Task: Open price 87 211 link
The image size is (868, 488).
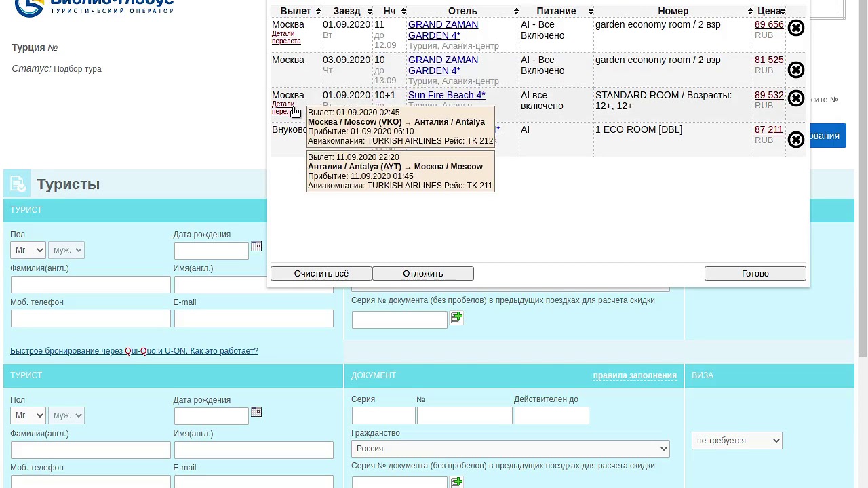Action: 769,129
